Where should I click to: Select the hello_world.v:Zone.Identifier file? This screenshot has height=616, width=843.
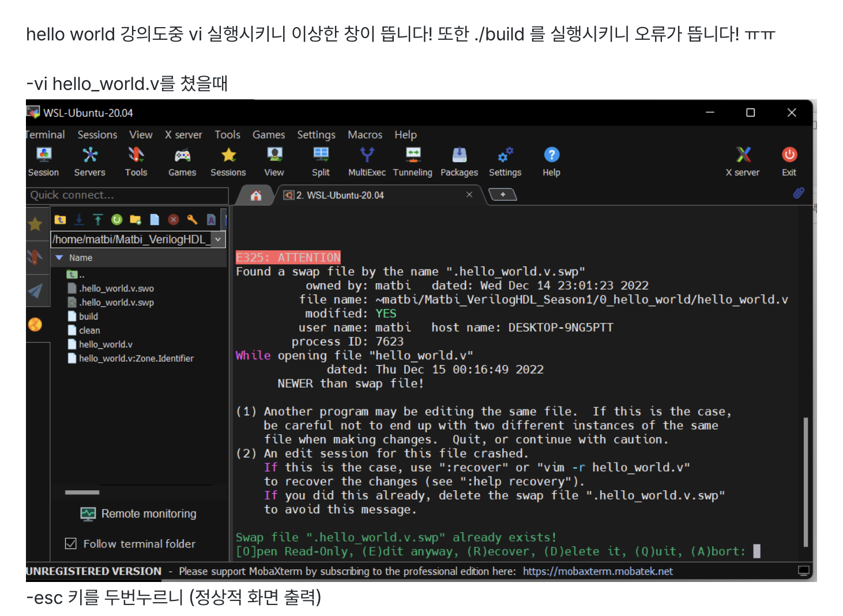(x=131, y=358)
